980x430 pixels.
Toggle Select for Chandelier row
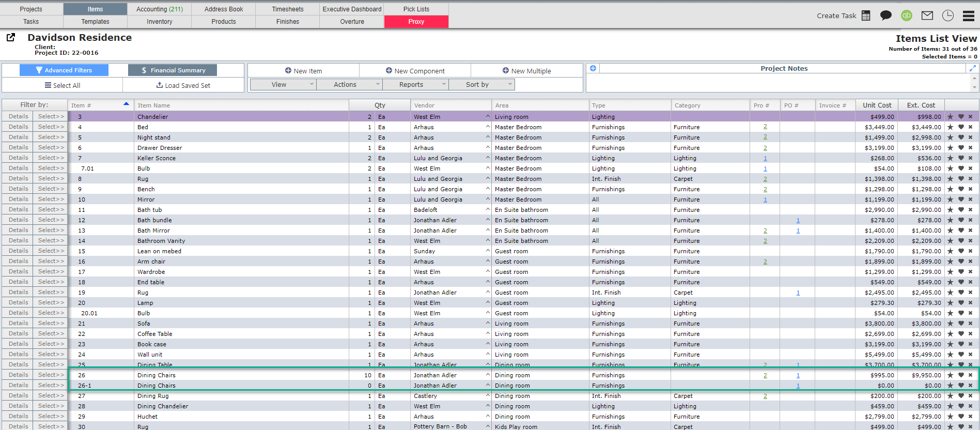coord(51,116)
